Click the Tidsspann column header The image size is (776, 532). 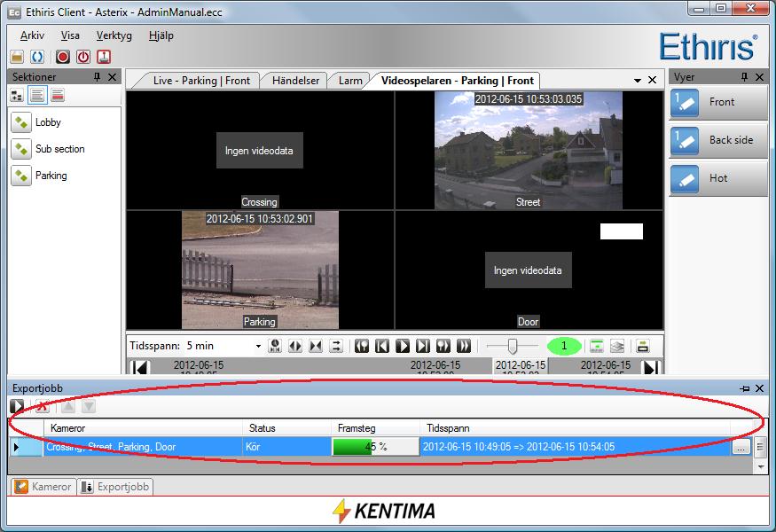point(575,428)
